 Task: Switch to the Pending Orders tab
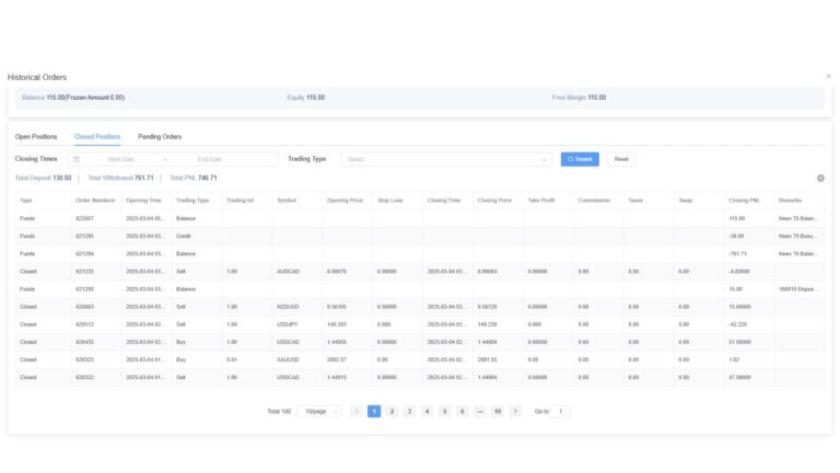[160, 136]
